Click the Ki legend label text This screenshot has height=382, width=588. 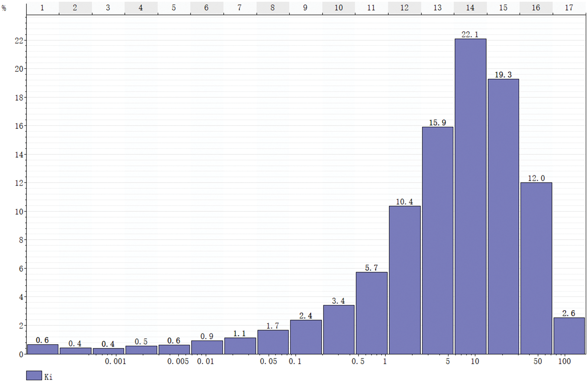point(48,376)
